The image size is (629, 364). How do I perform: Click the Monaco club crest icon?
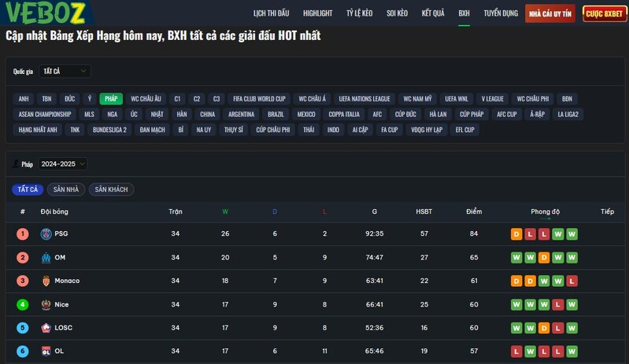(46, 281)
